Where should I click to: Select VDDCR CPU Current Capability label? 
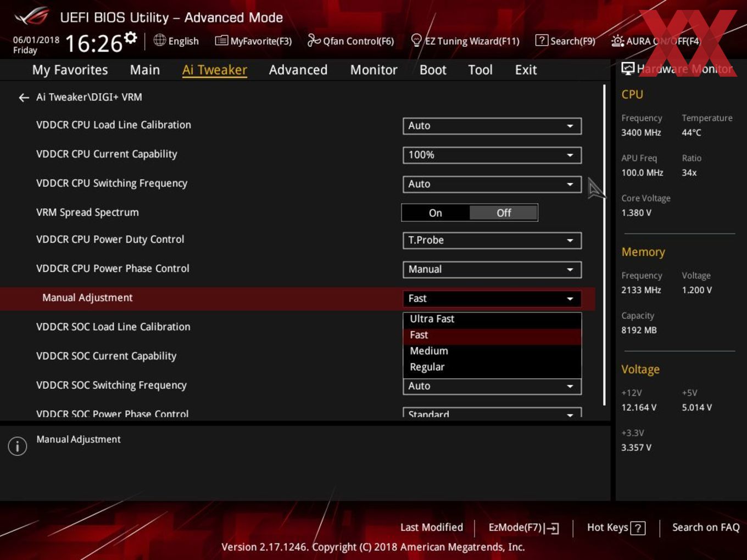107,154
